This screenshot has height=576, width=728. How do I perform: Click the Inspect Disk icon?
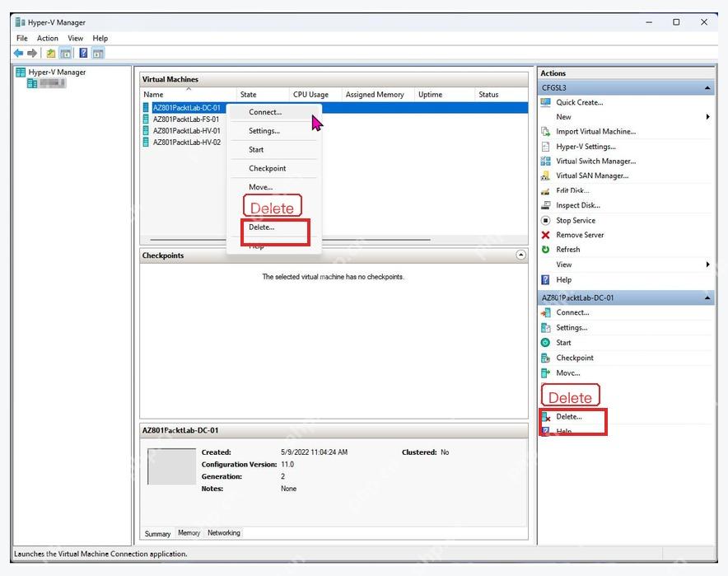click(545, 205)
